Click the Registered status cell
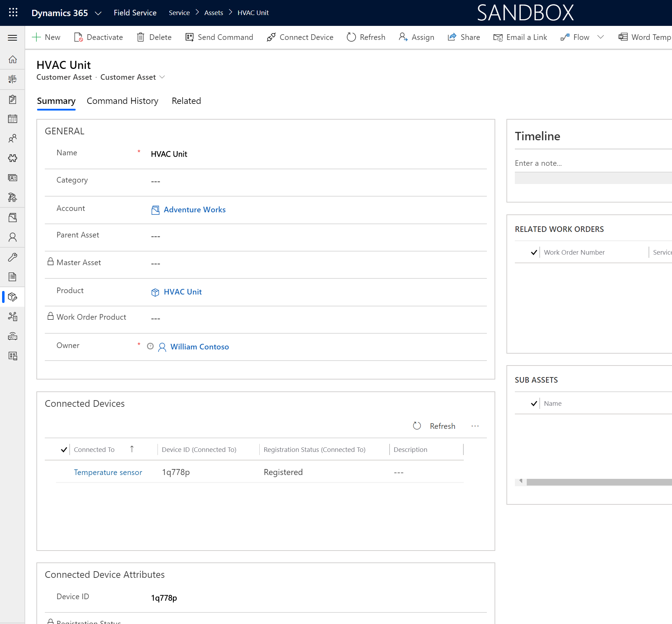This screenshot has width=672, height=624. (283, 472)
